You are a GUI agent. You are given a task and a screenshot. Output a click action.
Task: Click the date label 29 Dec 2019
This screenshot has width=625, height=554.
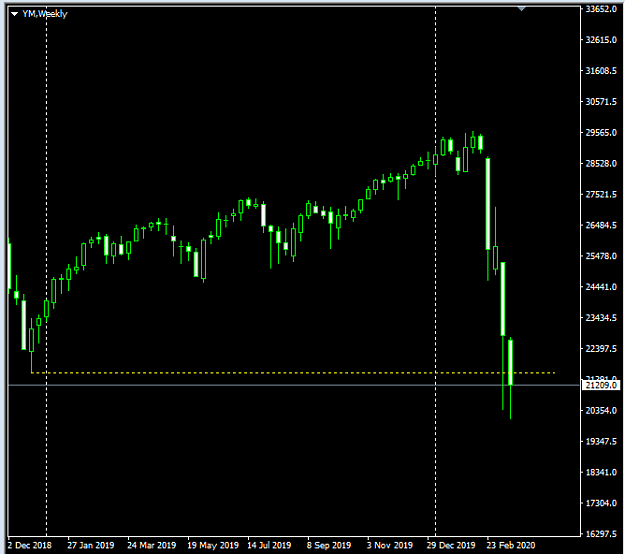coord(451,545)
